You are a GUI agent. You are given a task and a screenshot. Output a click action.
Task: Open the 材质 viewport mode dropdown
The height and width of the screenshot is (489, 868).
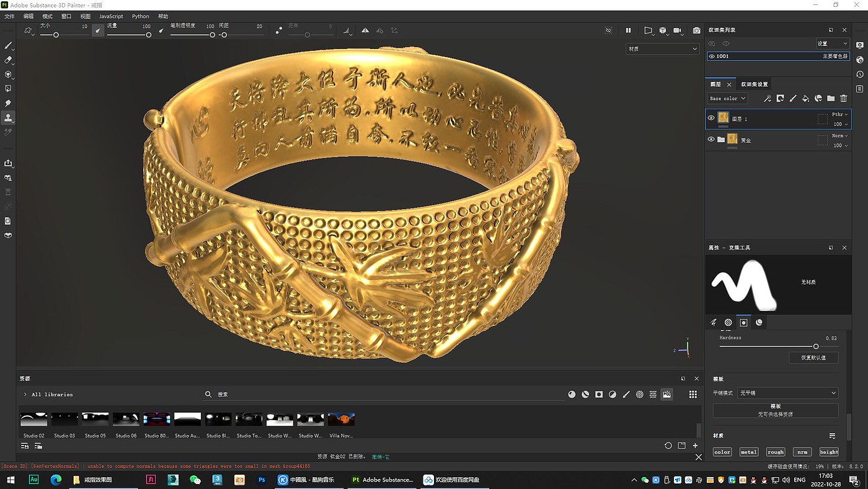pyautogui.click(x=662, y=48)
